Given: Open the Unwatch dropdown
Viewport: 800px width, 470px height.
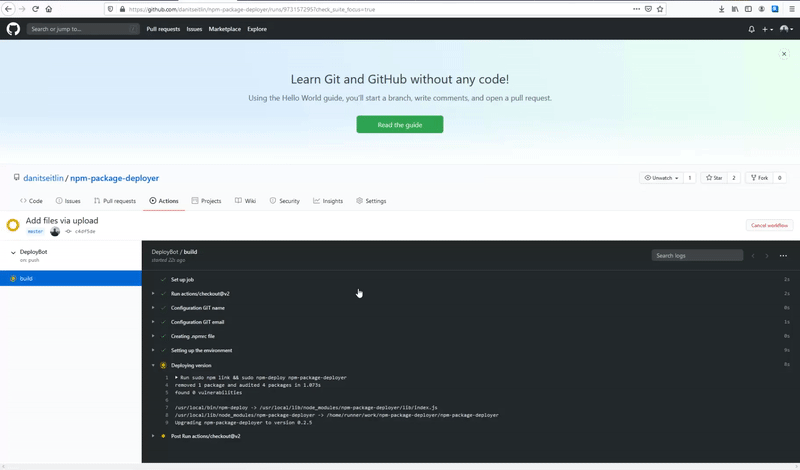Looking at the screenshot, I should (661, 178).
